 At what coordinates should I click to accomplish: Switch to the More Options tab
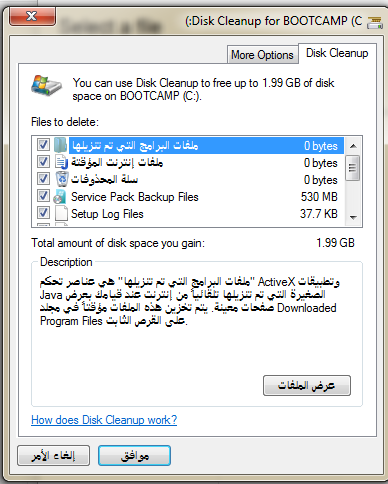point(262,55)
